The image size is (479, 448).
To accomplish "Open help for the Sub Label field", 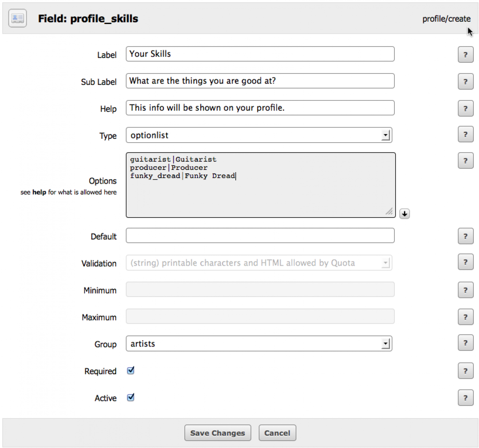I will tap(466, 82).
